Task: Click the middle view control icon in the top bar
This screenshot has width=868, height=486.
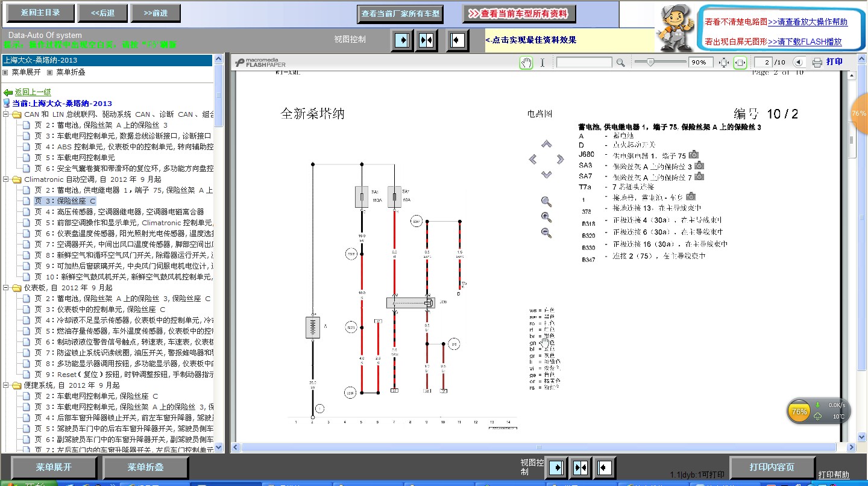Action: 427,40
